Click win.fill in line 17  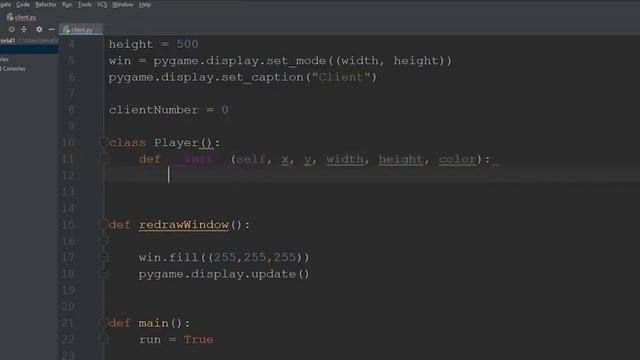168,258
